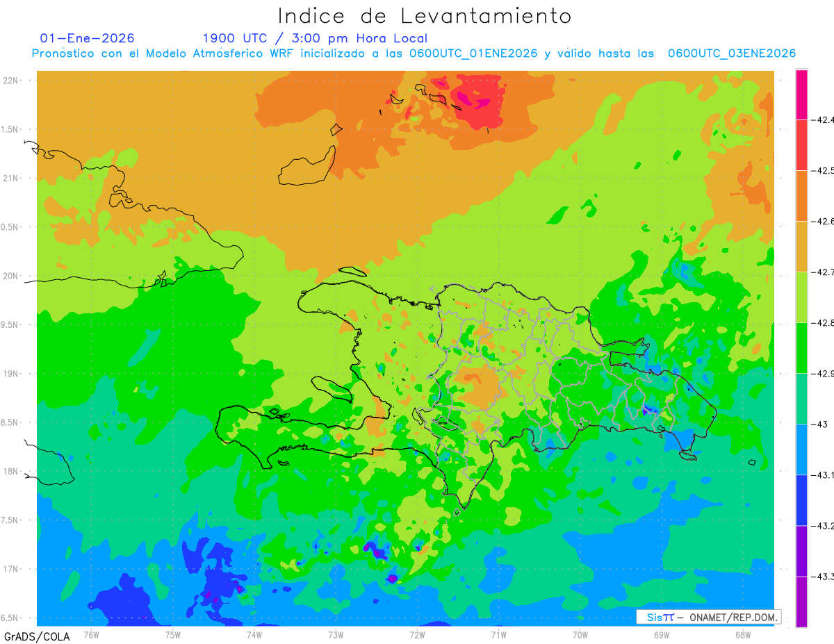This screenshot has height=644, width=834.
Task: Click the '68W' longitude label
Action: pyautogui.click(x=743, y=634)
